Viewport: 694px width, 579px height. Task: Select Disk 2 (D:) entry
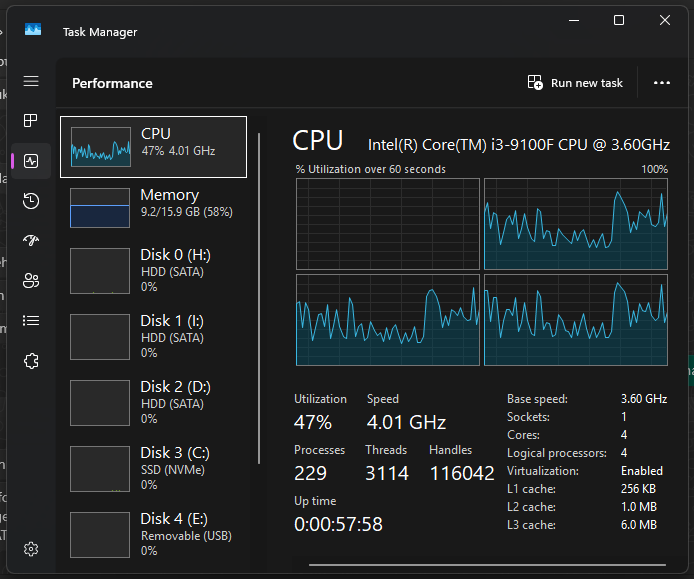[x=153, y=403]
